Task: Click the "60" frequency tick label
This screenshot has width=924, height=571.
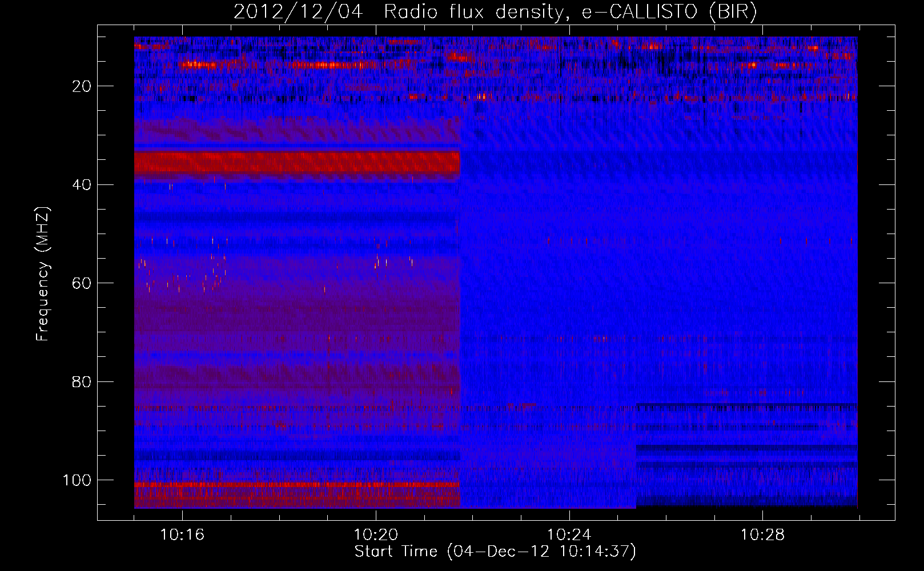Action: (82, 283)
